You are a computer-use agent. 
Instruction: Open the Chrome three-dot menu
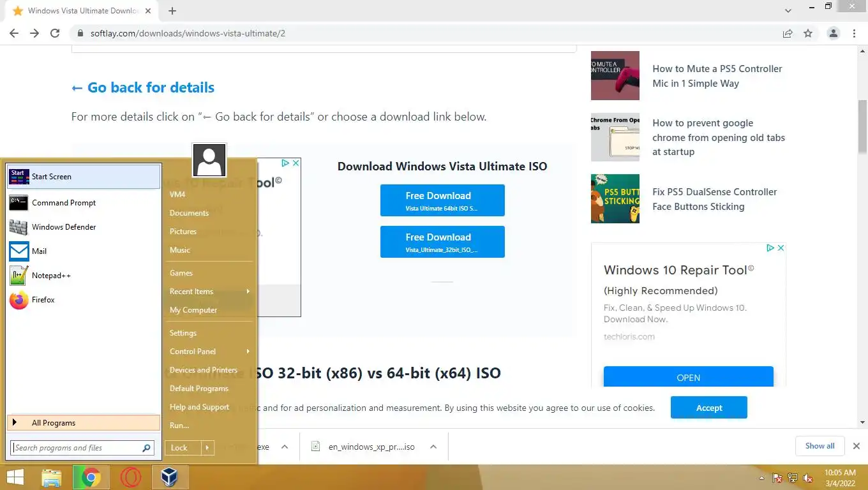[854, 33]
